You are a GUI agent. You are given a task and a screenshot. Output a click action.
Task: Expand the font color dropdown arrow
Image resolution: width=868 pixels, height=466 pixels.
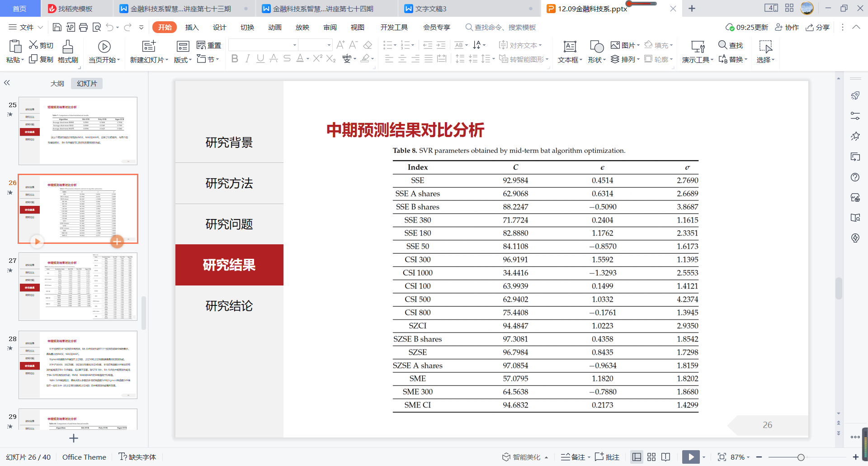coord(308,59)
